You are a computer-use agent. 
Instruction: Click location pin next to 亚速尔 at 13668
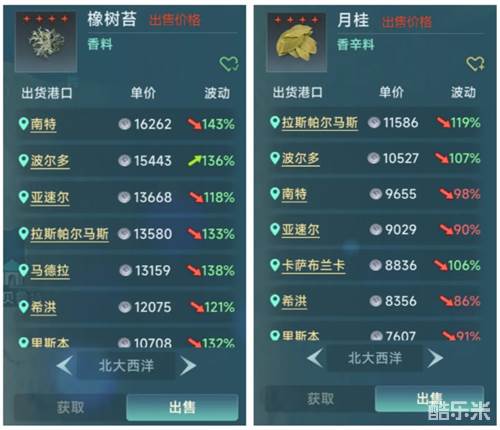pos(23,197)
